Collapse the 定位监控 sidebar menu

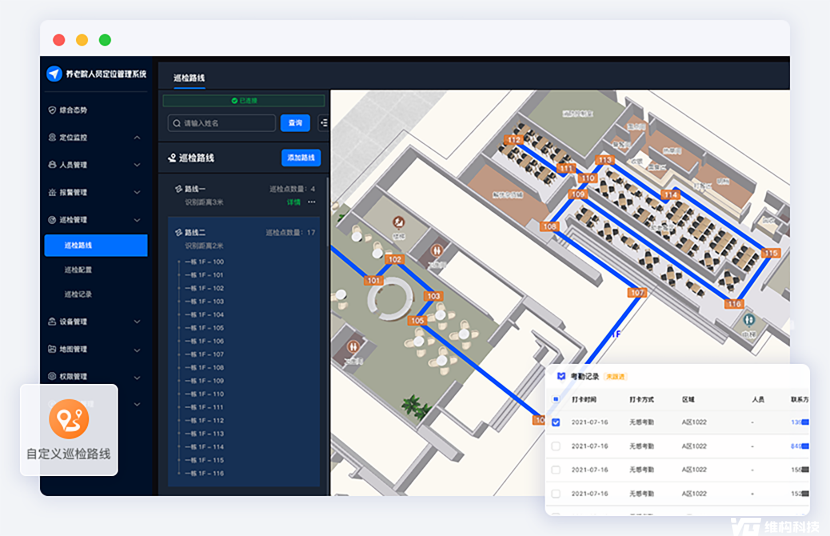(x=137, y=137)
